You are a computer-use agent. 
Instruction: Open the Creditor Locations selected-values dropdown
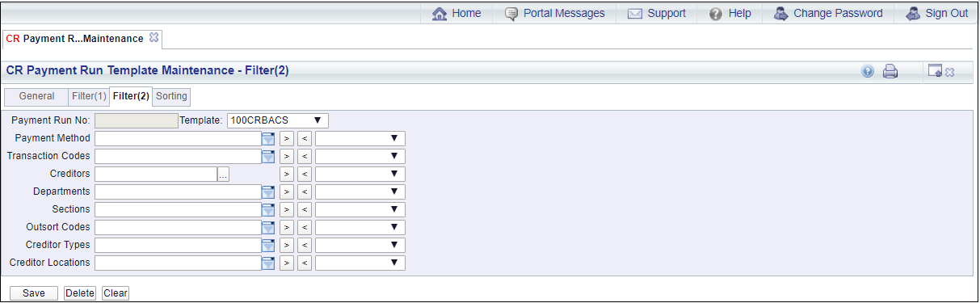click(x=360, y=263)
